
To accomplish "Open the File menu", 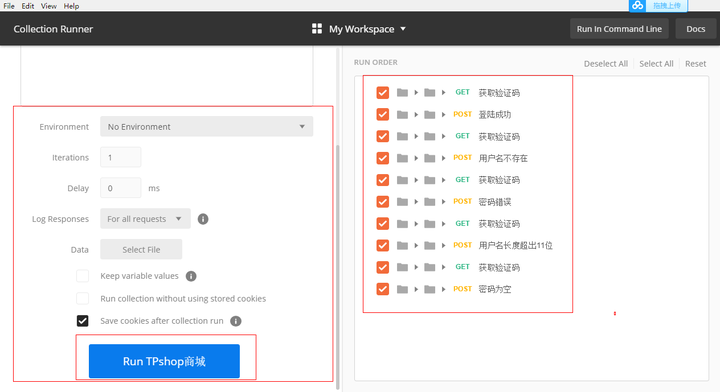I will click(9, 6).
